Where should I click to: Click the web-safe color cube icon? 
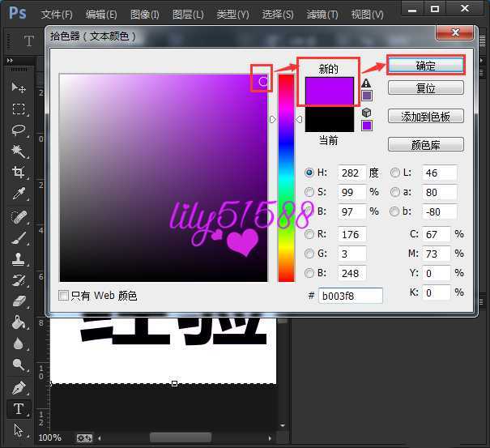coord(366,113)
